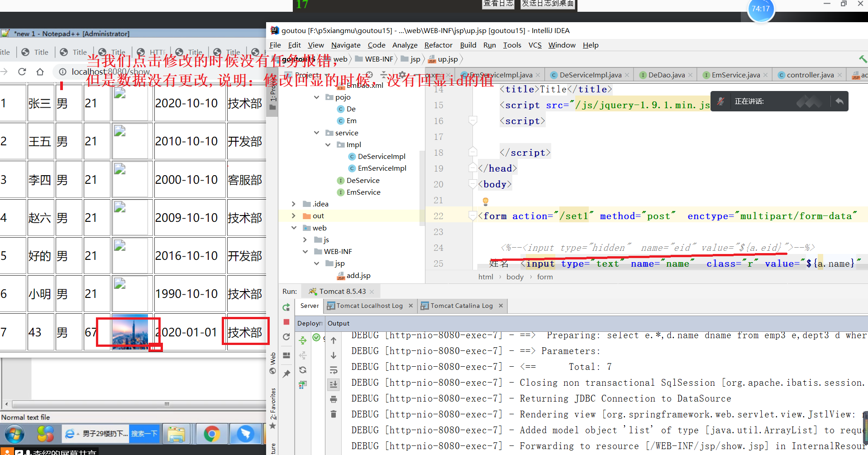
Task: Collapse the pojo folder
Action: point(316,97)
